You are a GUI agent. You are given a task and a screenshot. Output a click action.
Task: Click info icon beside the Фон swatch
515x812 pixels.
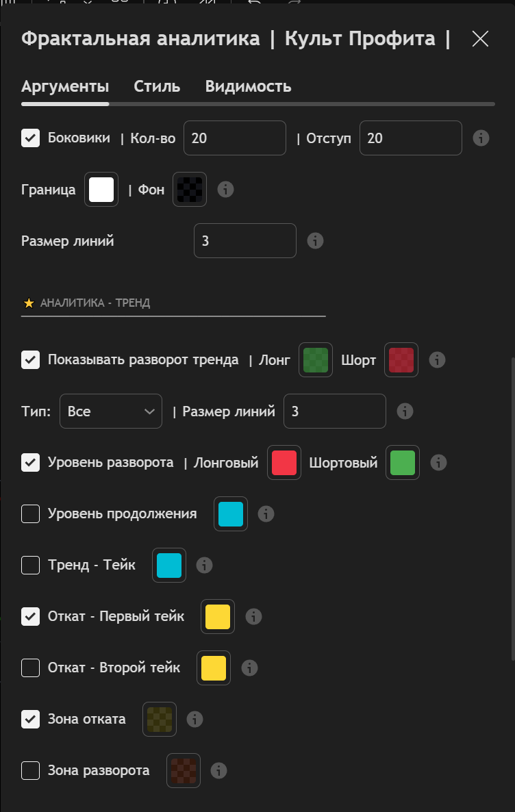(226, 190)
